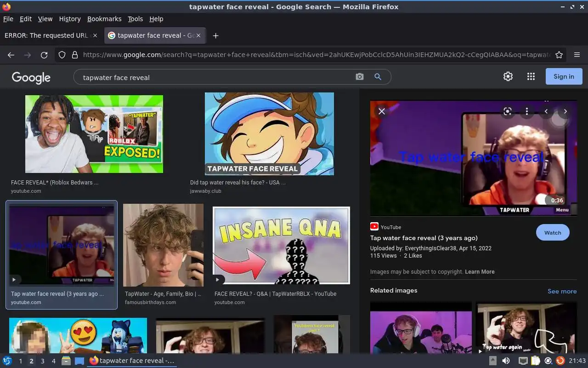Open the famousbirthdays TapWater selfie thumbnail
Image resolution: width=588 pixels, height=368 pixels.
(x=163, y=245)
